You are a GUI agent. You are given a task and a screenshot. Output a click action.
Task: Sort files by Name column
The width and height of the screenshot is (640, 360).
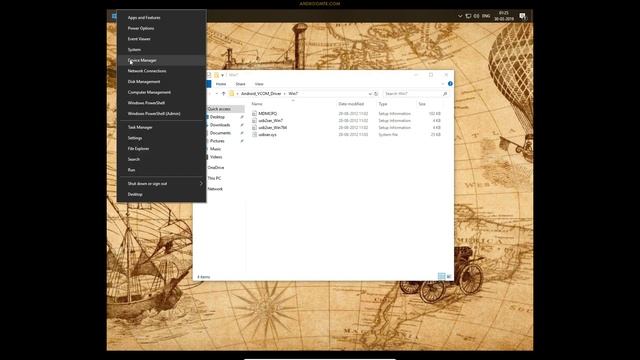(x=257, y=104)
